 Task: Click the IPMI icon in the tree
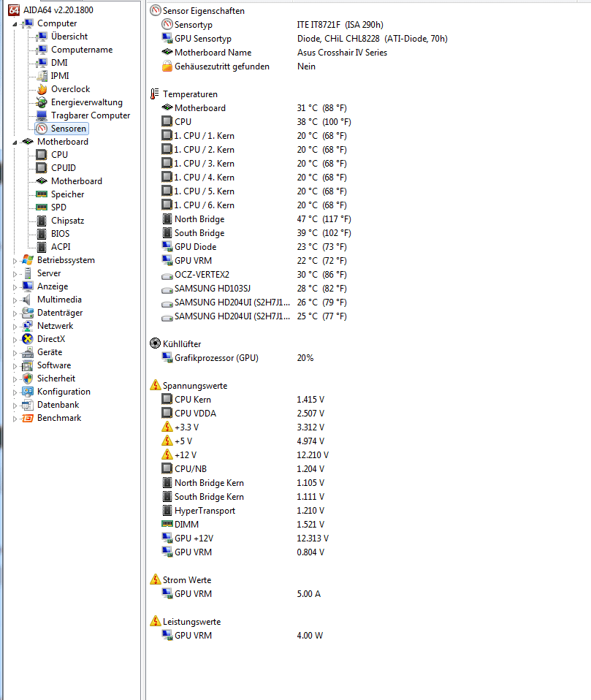click(42, 76)
